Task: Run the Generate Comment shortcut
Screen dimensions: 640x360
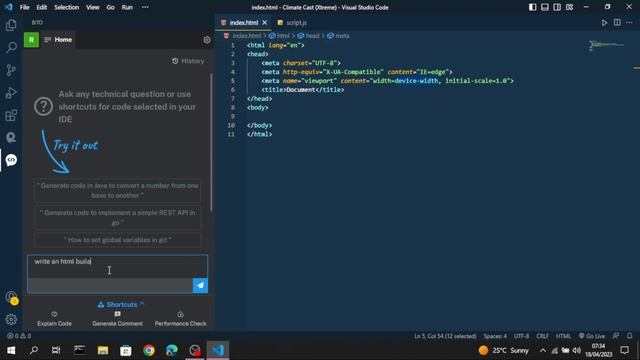Action: click(118, 319)
